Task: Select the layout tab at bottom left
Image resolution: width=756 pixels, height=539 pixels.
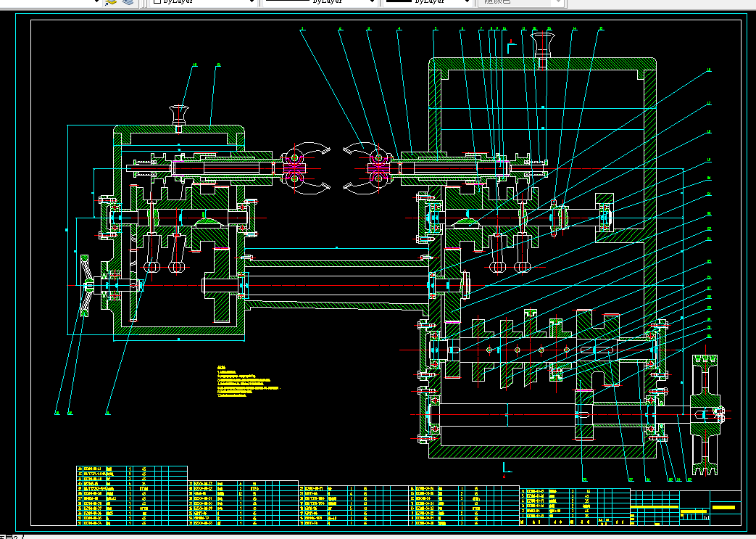Action: tap(9, 537)
